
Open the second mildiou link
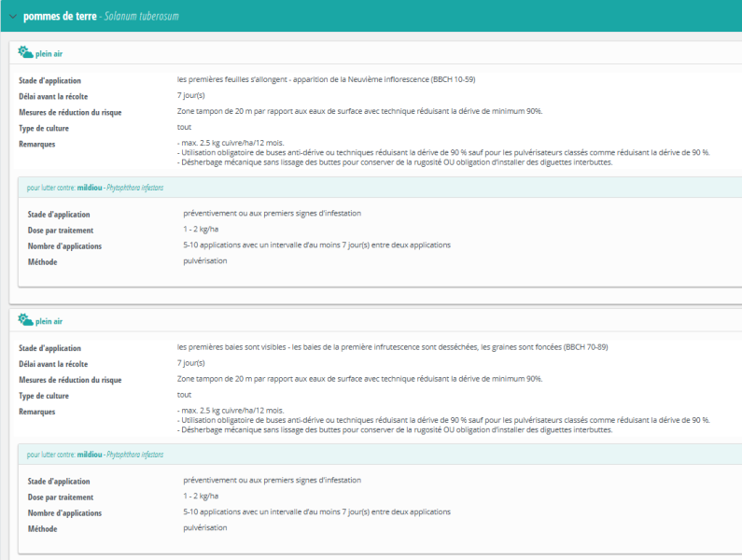tap(90, 455)
